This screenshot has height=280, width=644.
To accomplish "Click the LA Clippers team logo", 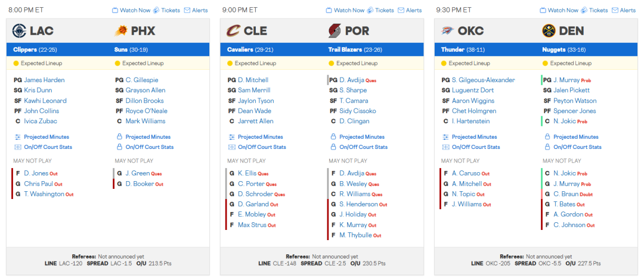I will point(19,30).
